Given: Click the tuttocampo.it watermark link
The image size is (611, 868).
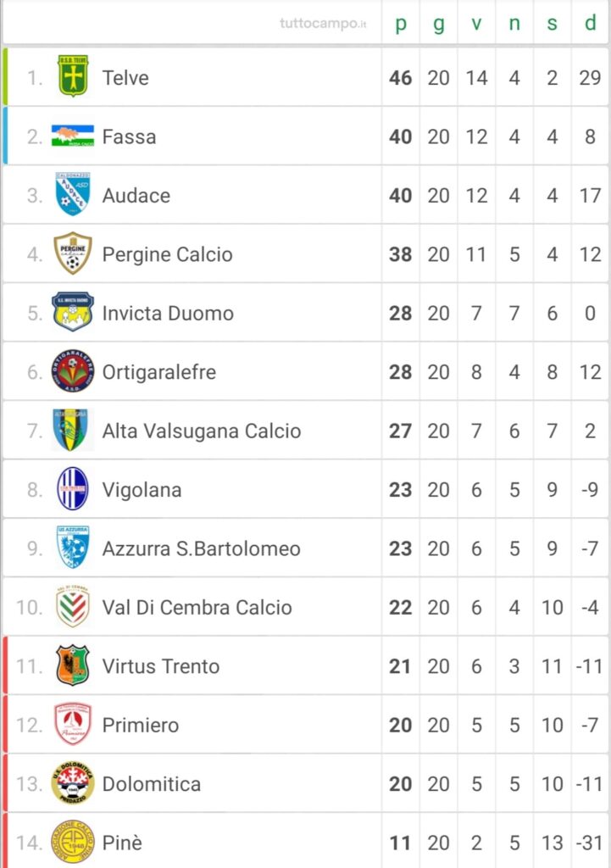Looking at the screenshot, I should pos(323,23).
